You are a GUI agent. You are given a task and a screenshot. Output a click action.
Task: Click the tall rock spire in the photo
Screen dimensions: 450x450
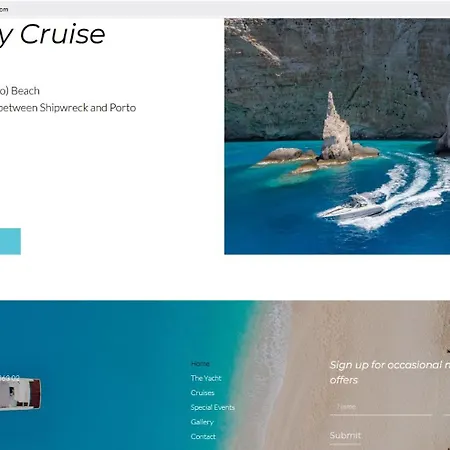pos(336,127)
